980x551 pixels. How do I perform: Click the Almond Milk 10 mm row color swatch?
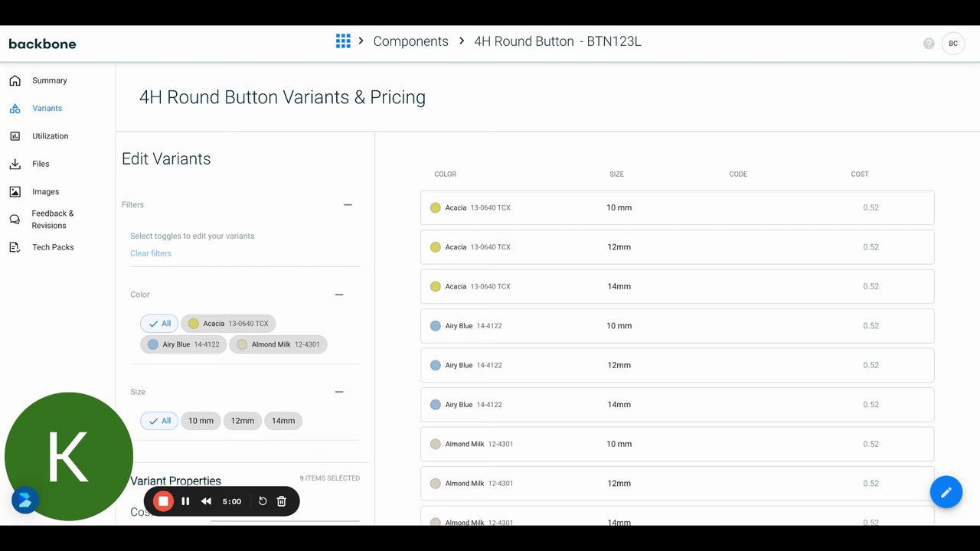[x=435, y=444]
